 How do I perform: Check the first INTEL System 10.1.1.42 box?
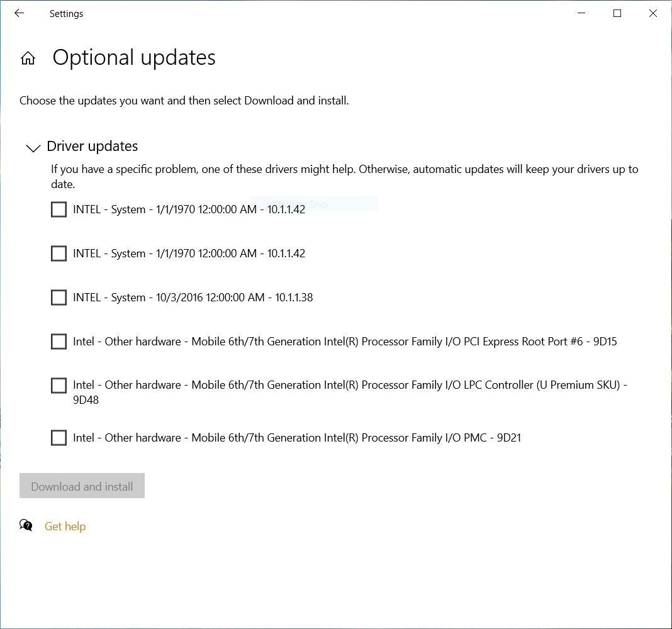pos(59,209)
